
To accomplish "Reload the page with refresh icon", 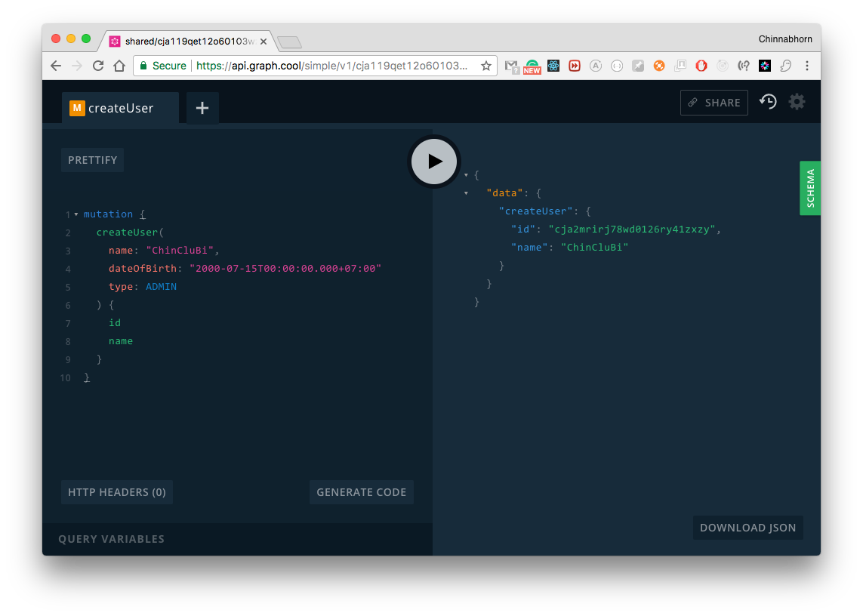I will [x=98, y=66].
